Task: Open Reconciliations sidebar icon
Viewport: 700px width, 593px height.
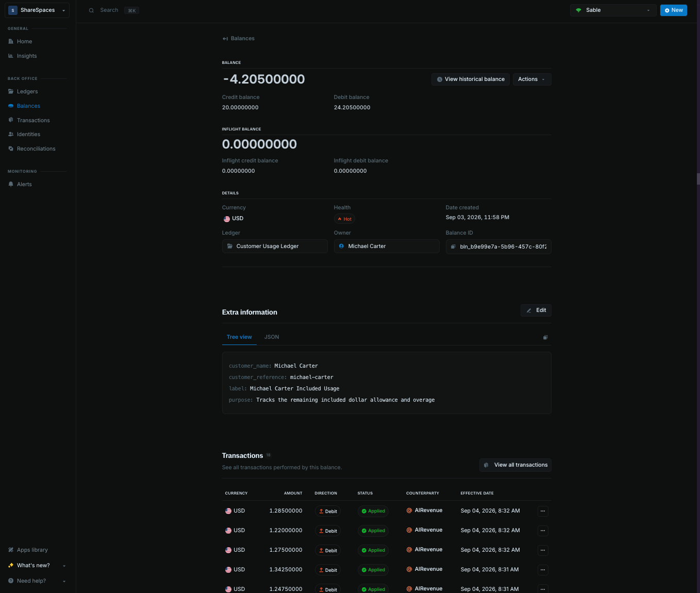Action: pyautogui.click(x=11, y=149)
